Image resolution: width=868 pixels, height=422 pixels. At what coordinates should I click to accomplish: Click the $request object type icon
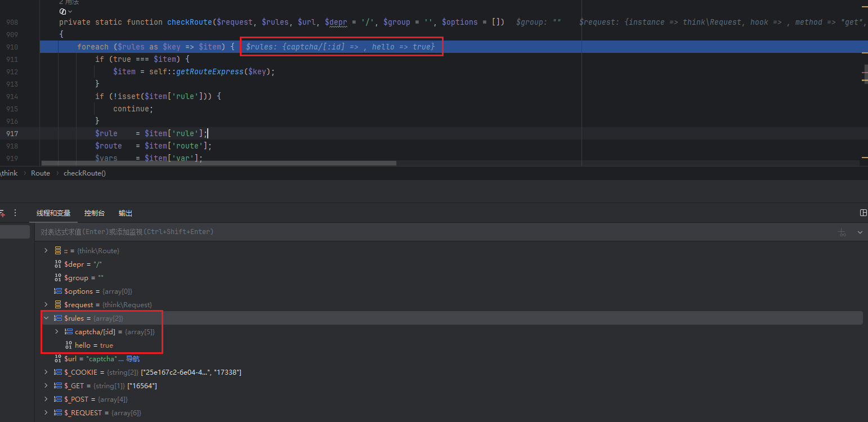pos(57,304)
